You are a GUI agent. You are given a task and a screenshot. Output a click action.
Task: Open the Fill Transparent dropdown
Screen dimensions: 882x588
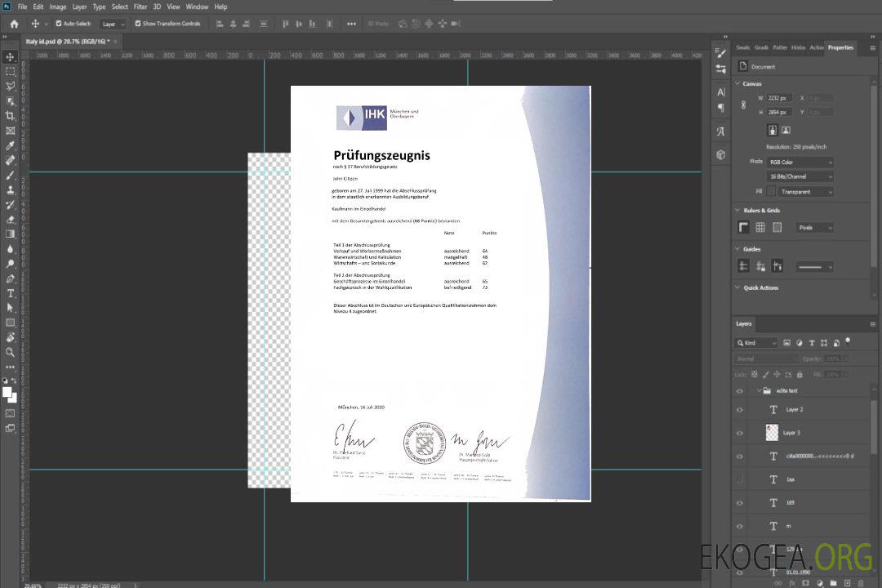click(805, 192)
